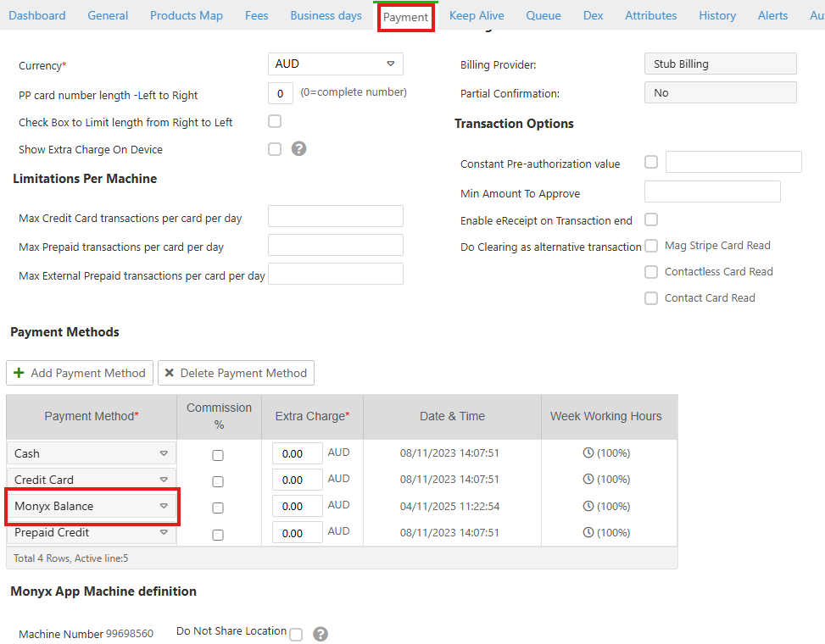Click Partial Confirmation No field

[721, 92]
